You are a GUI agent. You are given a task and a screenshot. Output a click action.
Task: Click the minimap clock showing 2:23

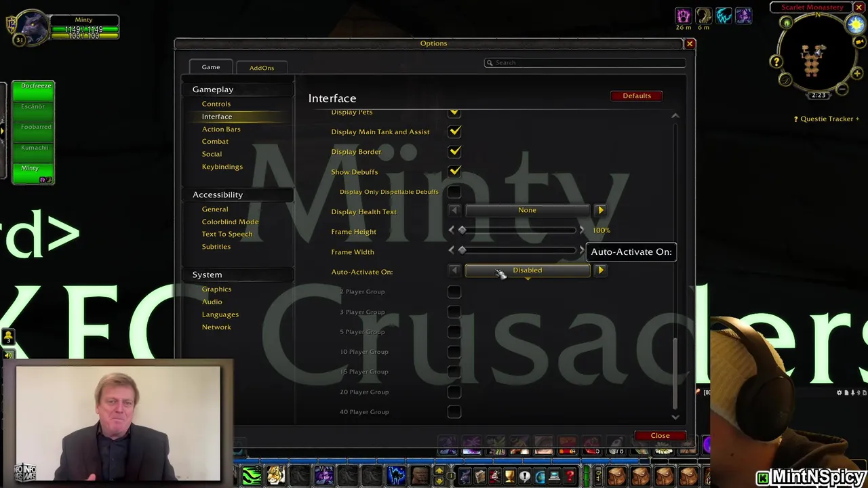pyautogui.click(x=818, y=96)
